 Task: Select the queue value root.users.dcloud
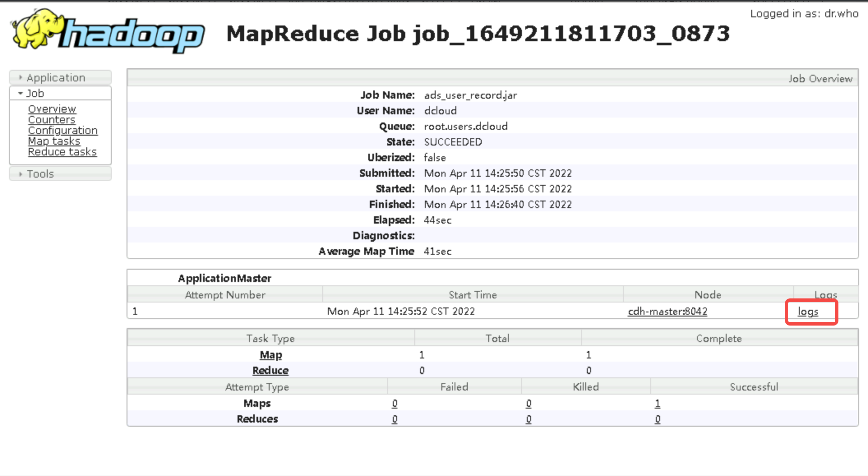click(x=466, y=126)
